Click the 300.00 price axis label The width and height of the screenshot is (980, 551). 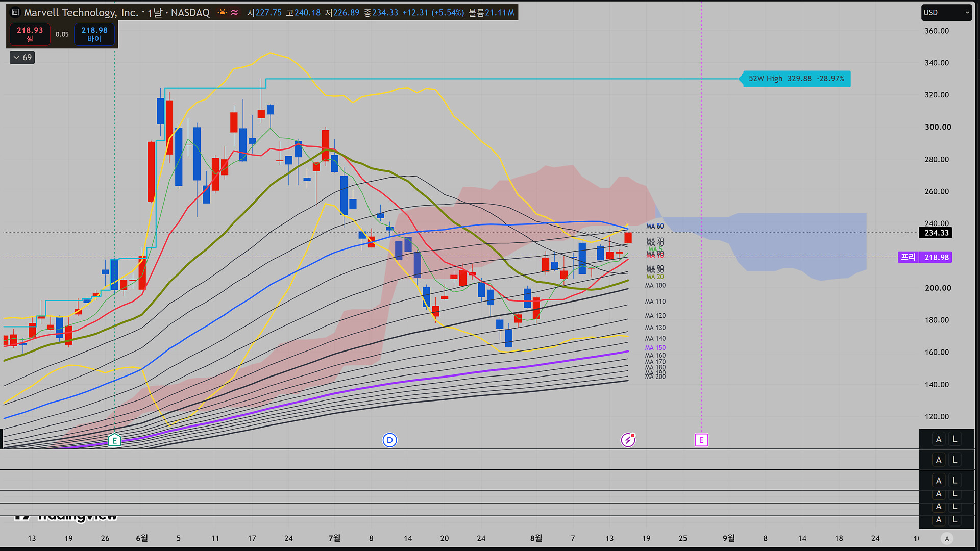[x=938, y=127]
